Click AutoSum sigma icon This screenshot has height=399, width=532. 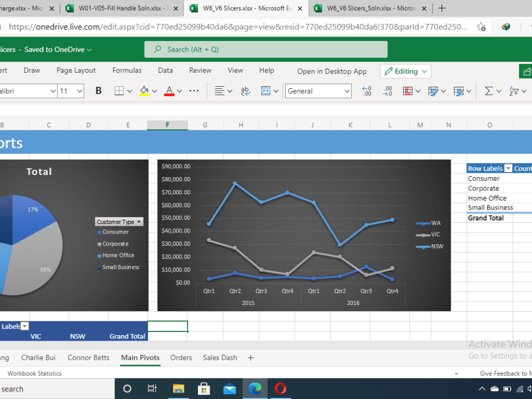point(488,91)
